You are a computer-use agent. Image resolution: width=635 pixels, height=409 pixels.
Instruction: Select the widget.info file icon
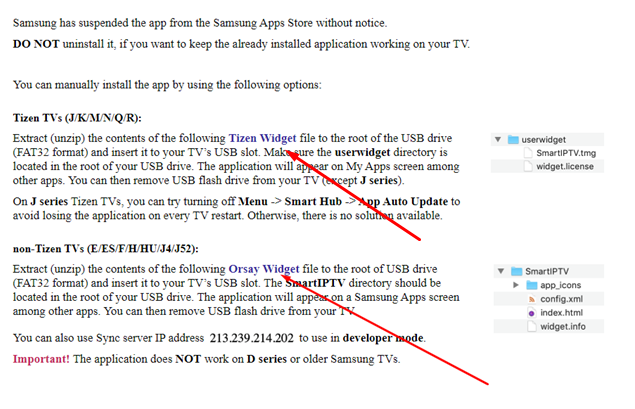tap(531, 326)
